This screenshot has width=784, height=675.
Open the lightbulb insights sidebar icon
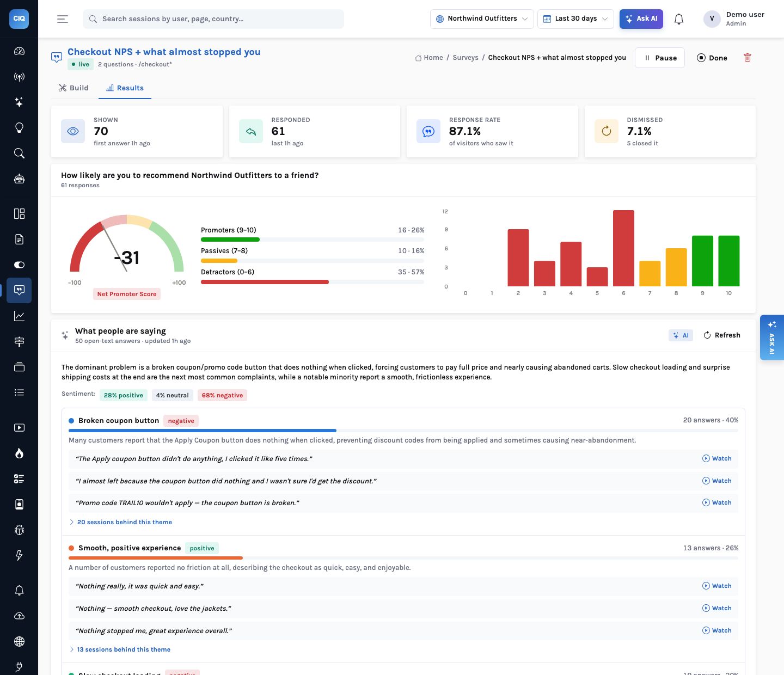coord(19,128)
